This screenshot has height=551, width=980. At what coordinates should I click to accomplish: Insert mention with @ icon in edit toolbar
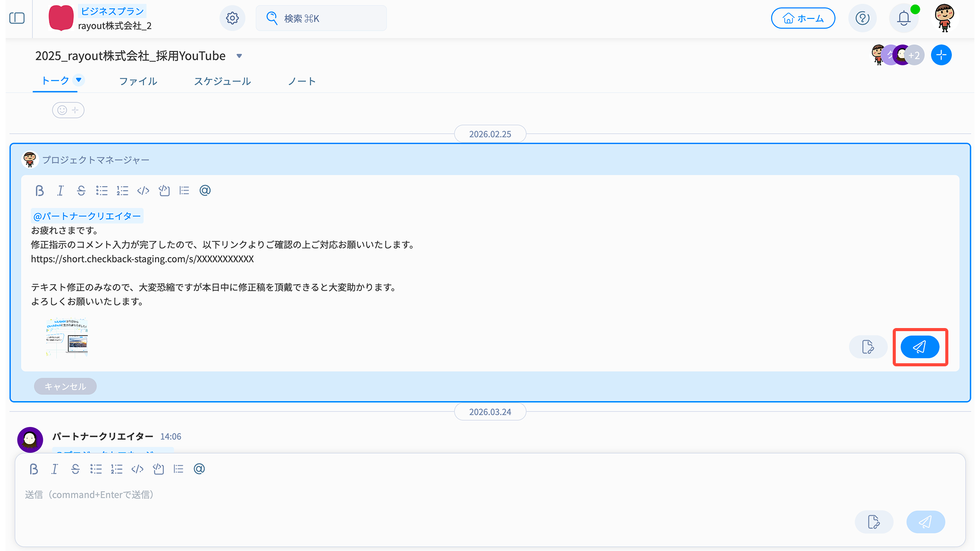click(x=205, y=191)
